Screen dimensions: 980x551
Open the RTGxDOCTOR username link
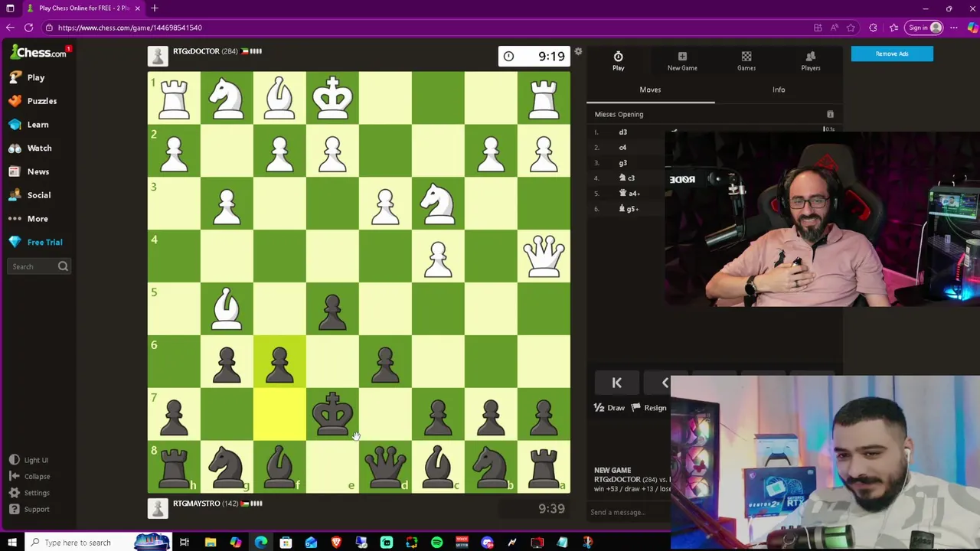[x=196, y=51]
